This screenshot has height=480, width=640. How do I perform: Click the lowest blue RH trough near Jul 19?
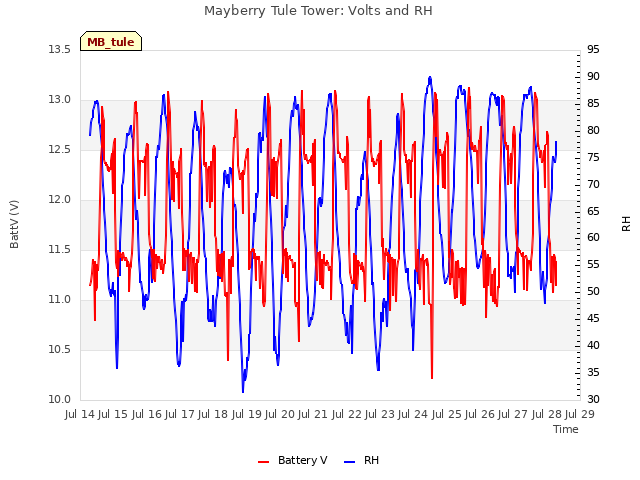pos(243,391)
